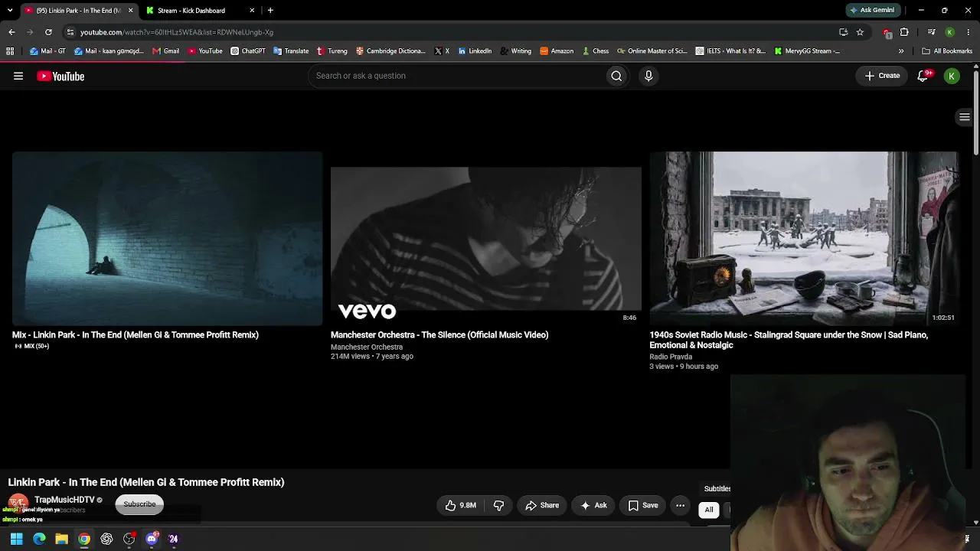
Task: Close the Linkin Park YouTube tab
Action: click(130, 11)
